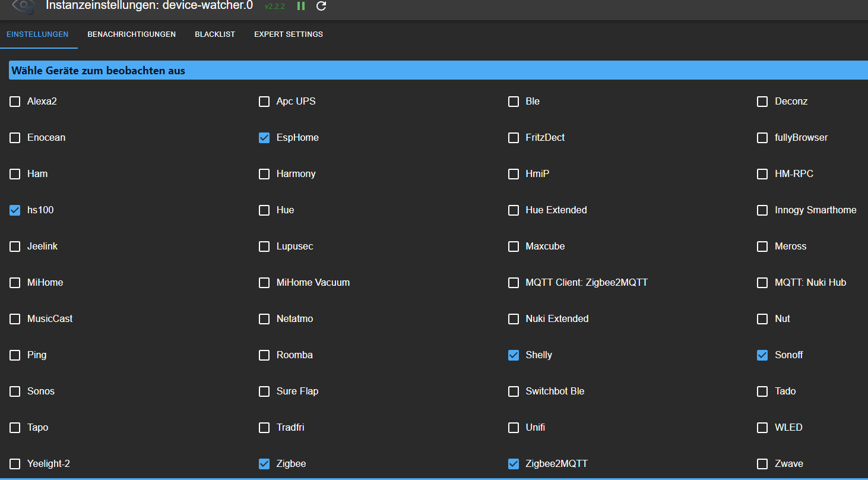This screenshot has width=868, height=480.
Task: Uncheck the Shelly checkbox
Action: [x=514, y=355]
